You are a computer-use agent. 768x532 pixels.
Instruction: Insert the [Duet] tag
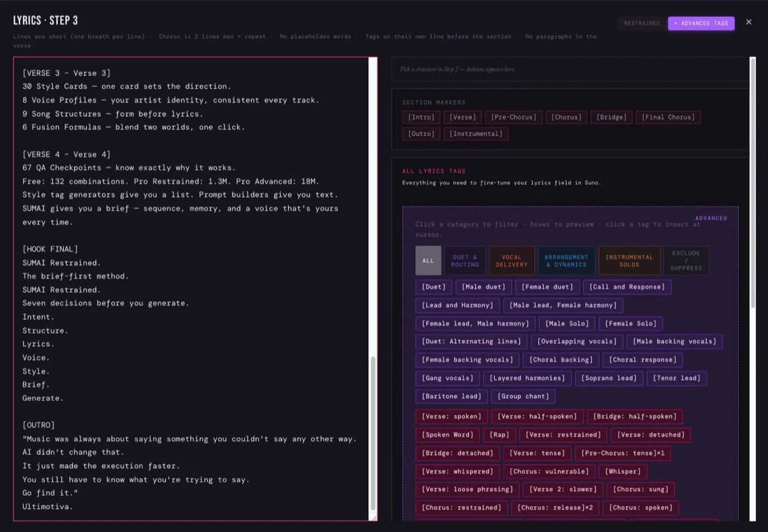(434, 287)
